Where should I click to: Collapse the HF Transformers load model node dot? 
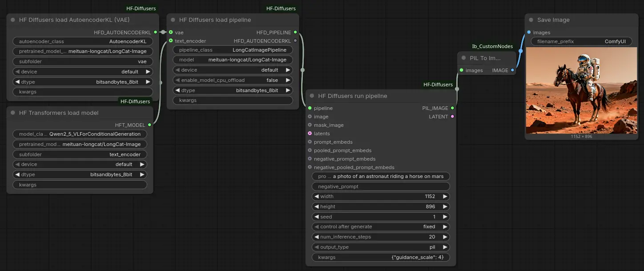(13, 113)
